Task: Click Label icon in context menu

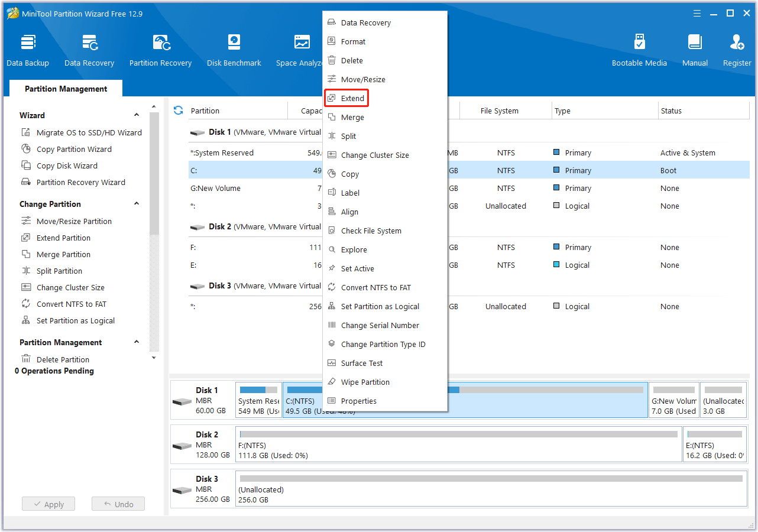Action: pyautogui.click(x=332, y=193)
